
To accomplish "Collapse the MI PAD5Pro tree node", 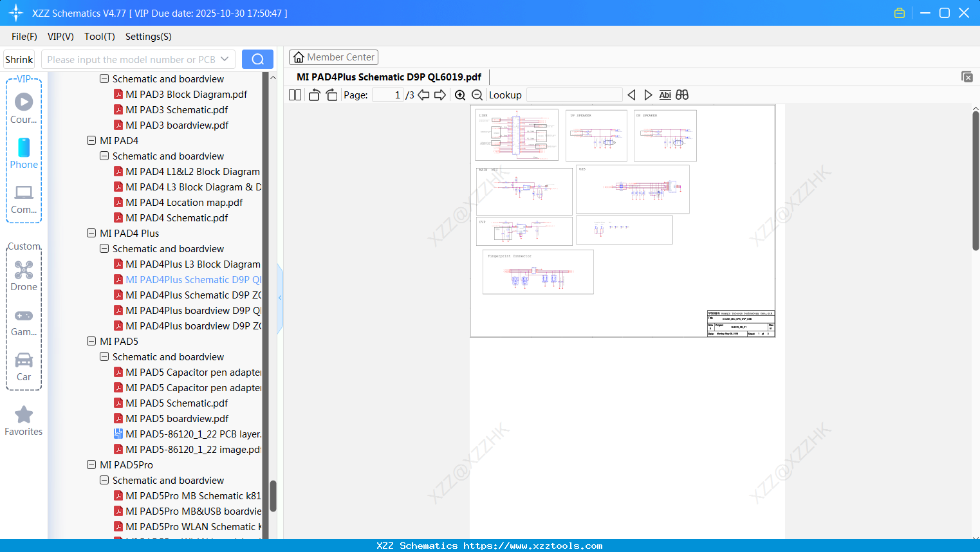I will tap(91, 465).
